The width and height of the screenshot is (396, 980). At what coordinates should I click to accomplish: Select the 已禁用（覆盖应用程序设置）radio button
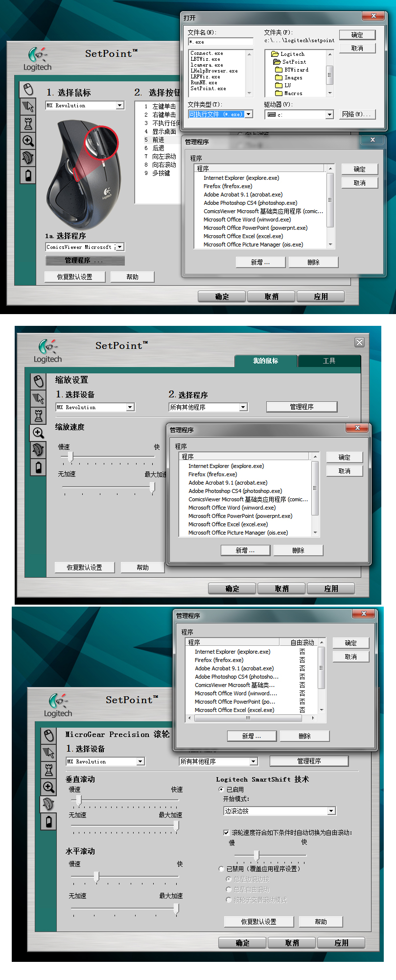tap(221, 869)
